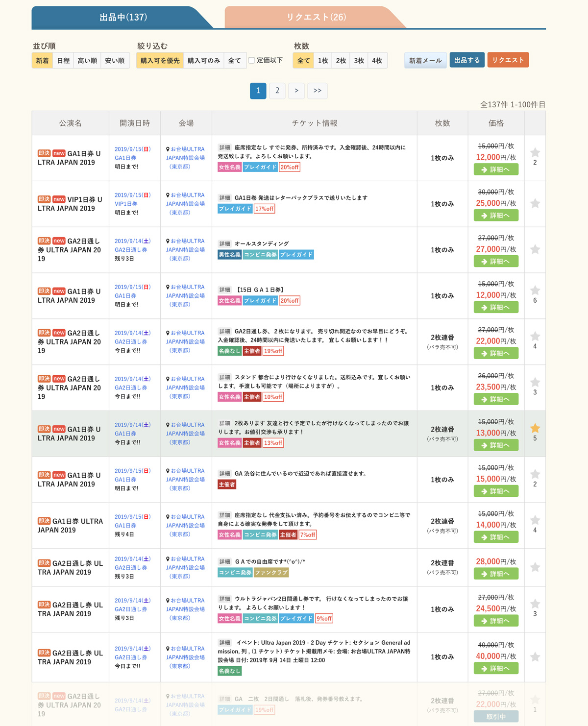Open 詳細へ for the 23,500円 listing
Image resolution: width=588 pixels, height=726 pixels.
point(496,399)
